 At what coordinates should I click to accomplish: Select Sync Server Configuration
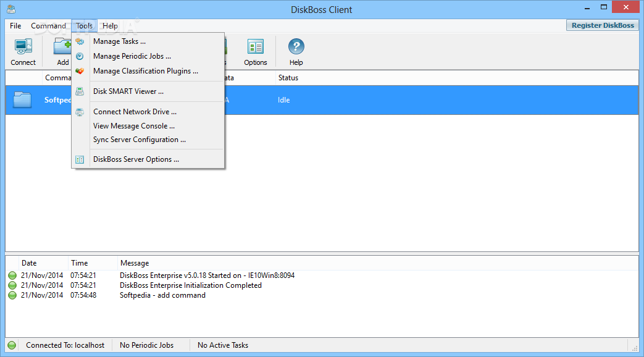click(x=148, y=140)
